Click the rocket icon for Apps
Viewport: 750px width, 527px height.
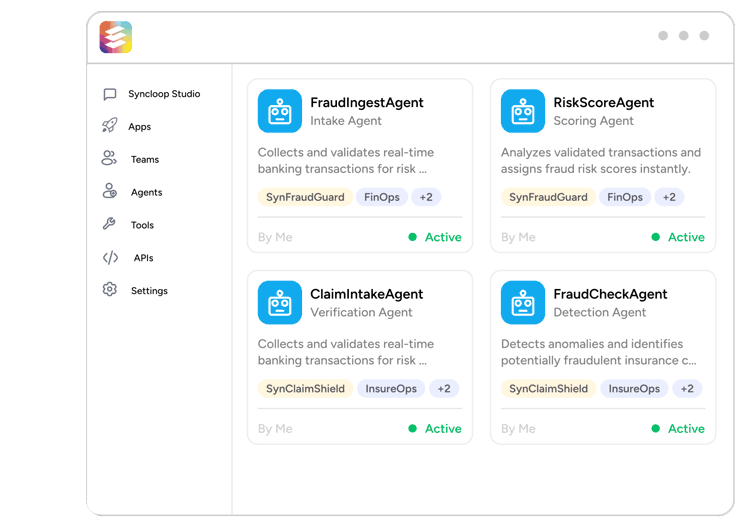(x=110, y=126)
